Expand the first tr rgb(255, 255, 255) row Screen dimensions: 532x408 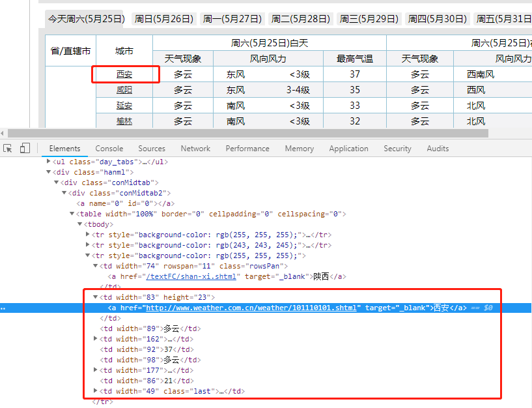click(87, 235)
